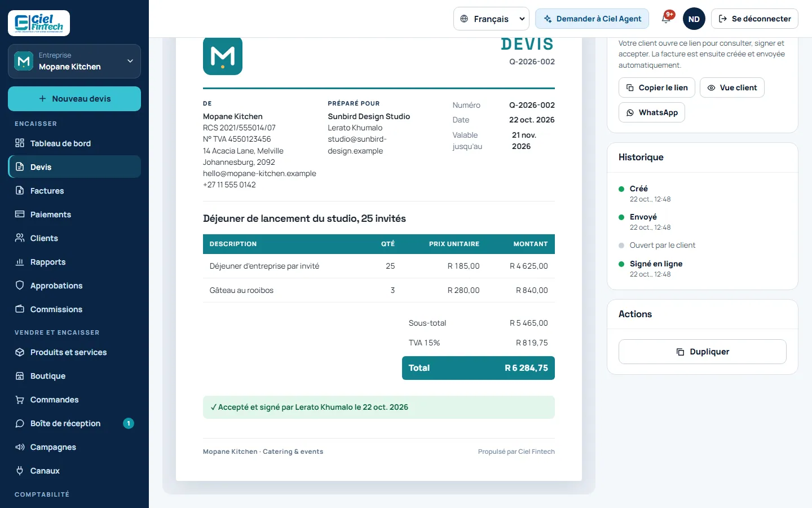Image resolution: width=812 pixels, height=508 pixels.
Task: Click the Tableau de bord grid icon
Action: pyautogui.click(x=20, y=143)
